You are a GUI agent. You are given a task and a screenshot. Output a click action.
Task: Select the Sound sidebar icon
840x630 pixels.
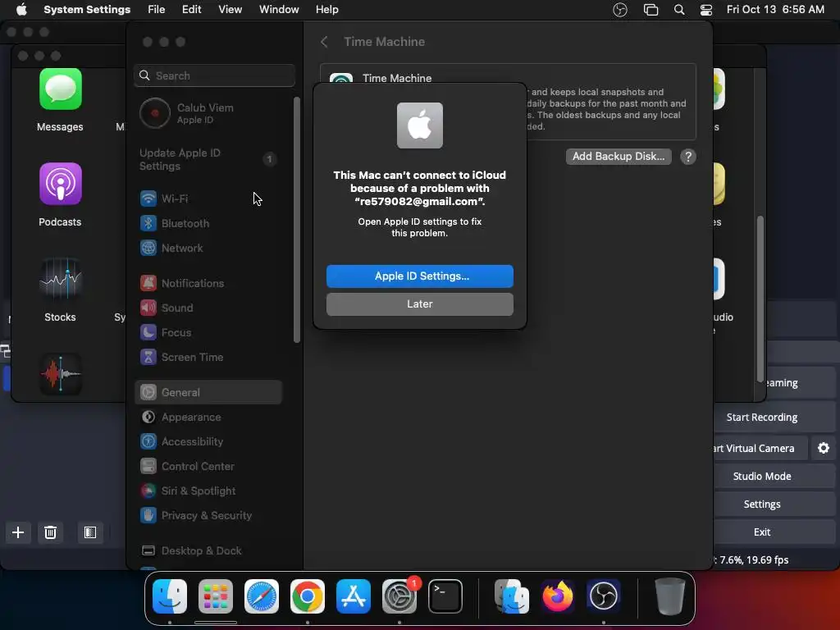pos(148,308)
